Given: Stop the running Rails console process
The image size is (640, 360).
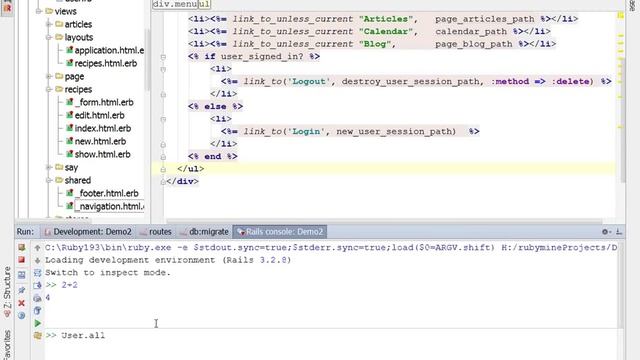Looking at the screenshot, I should click(x=22, y=260).
